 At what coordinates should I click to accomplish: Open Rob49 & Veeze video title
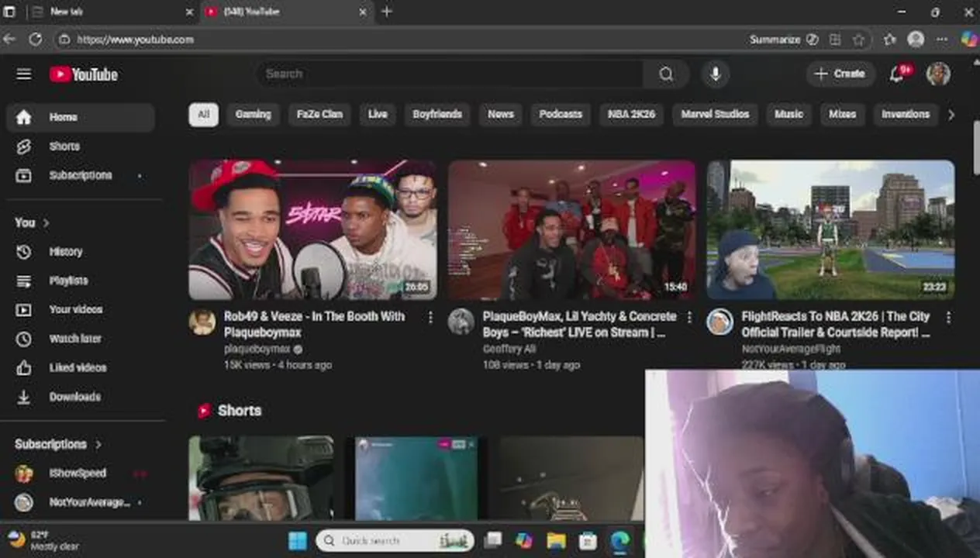[314, 325]
